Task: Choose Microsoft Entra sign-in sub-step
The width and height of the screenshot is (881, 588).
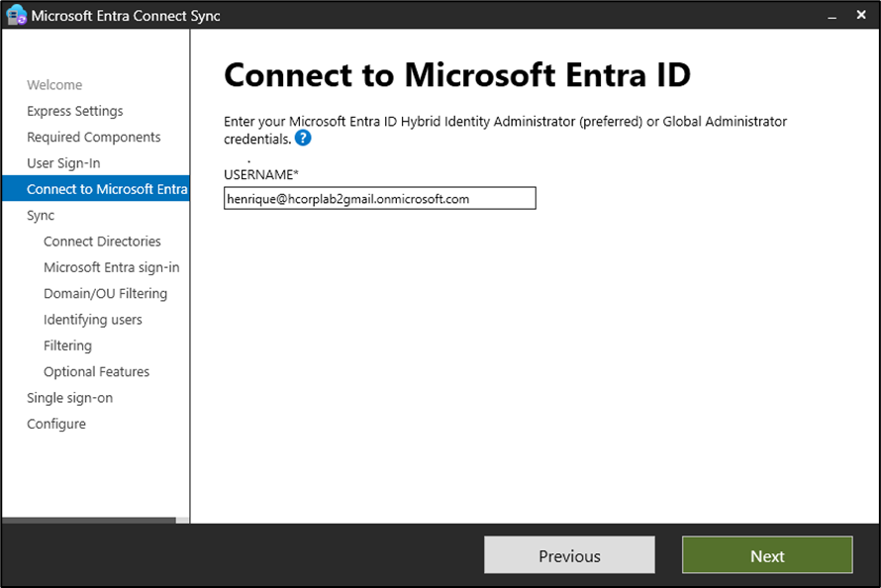Action: [111, 267]
